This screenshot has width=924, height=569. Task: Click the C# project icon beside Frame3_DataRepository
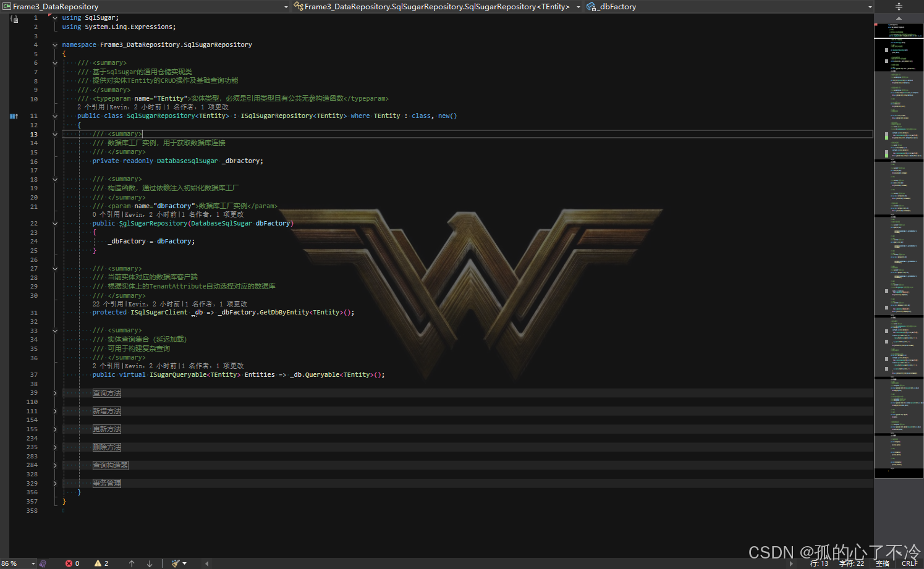[7, 6]
